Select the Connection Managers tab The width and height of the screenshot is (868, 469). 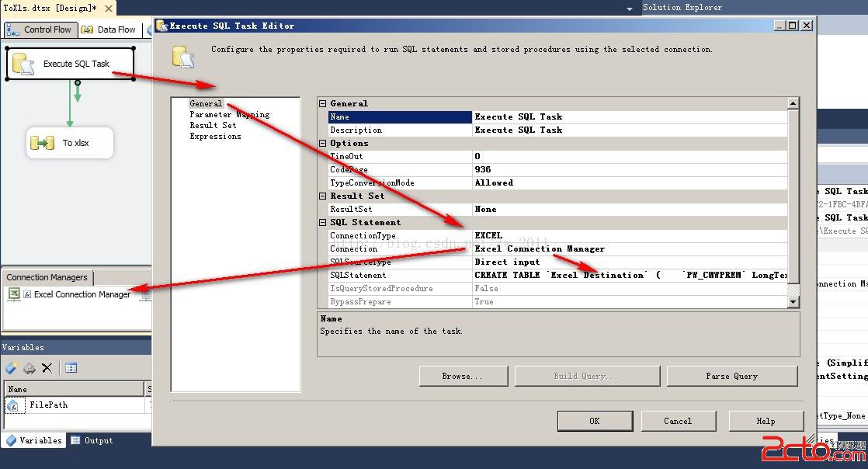click(x=47, y=277)
